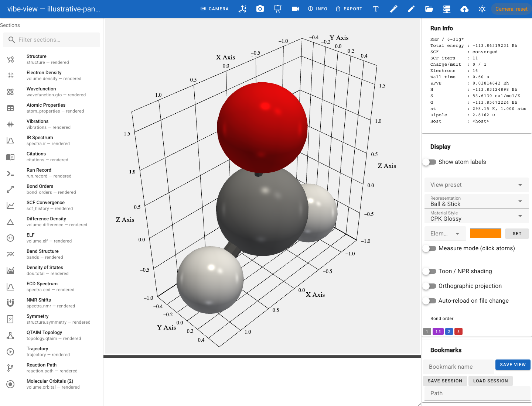Toggle the brightness theme icon
Image resolution: width=532 pixels, height=406 pixels.
click(482, 9)
